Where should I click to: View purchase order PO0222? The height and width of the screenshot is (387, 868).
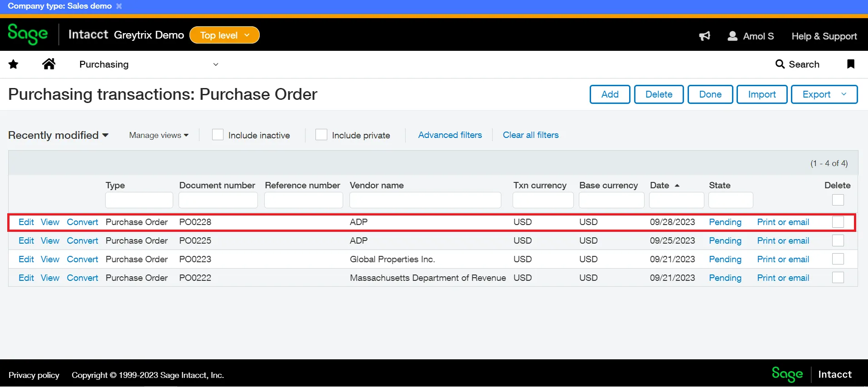[x=50, y=278]
